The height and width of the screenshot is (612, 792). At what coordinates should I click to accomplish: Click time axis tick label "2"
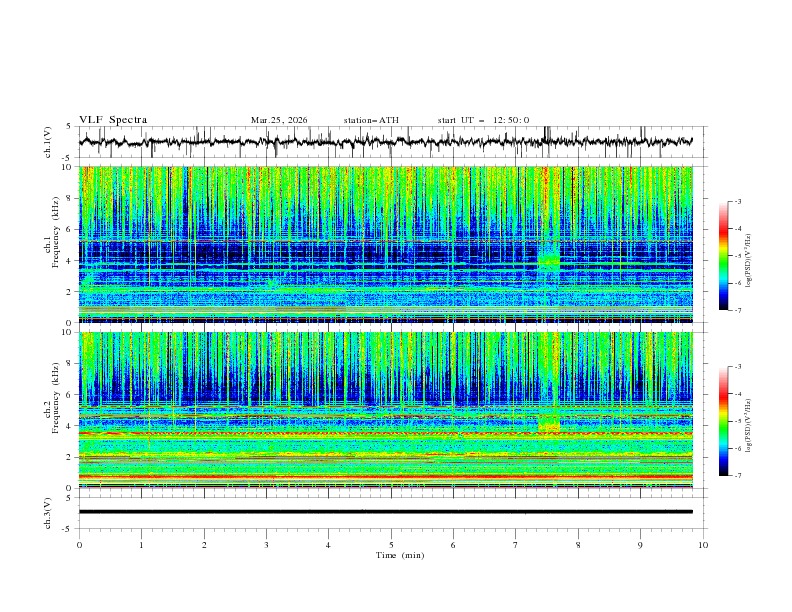(x=204, y=545)
